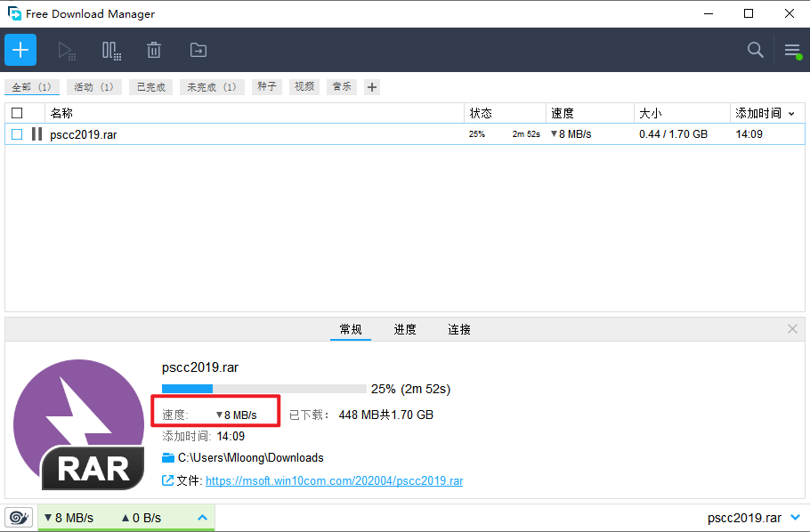This screenshot has width=810, height=532.
Task: Switch to 活动 (1) filter tab
Action: [x=94, y=87]
